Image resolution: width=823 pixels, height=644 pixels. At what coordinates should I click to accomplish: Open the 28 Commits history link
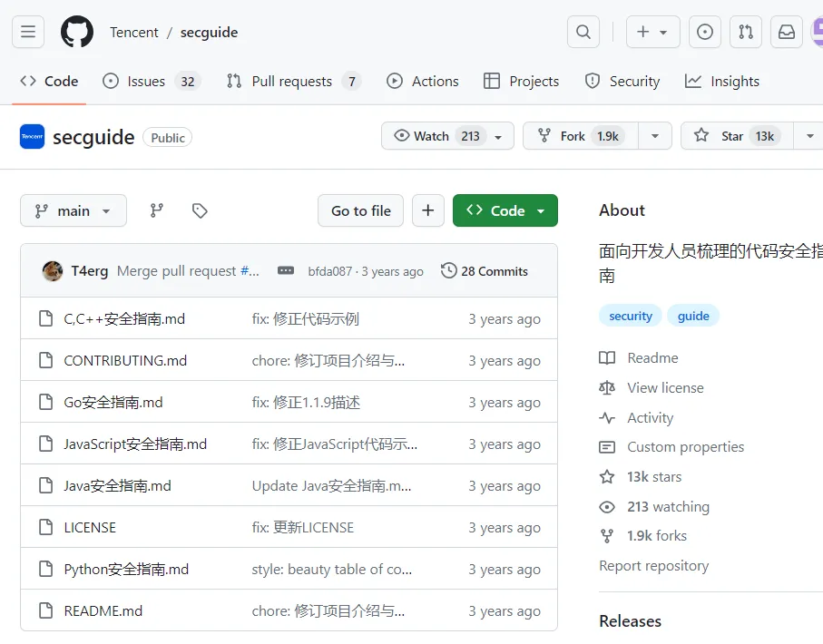coord(485,270)
